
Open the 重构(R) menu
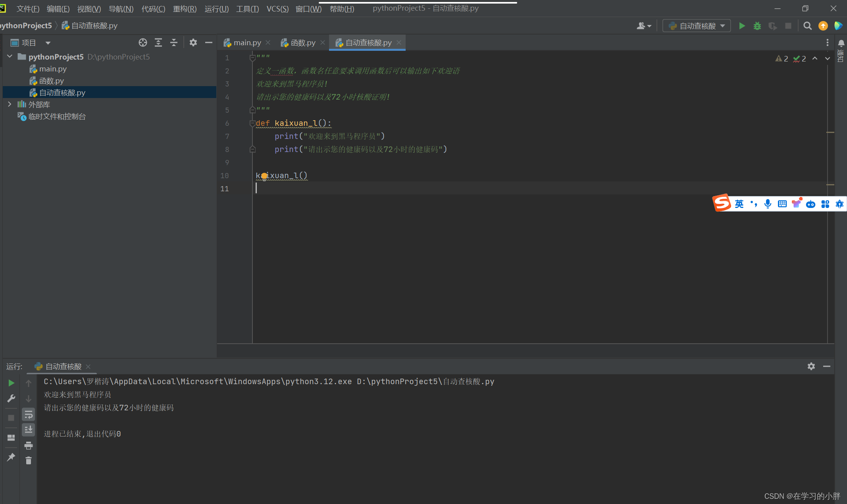click(x=185, y=9)
